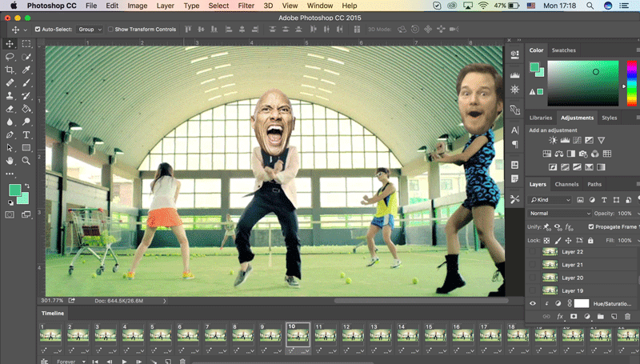
Task: Switch to the Swatches tab
Action: [564, 50]
